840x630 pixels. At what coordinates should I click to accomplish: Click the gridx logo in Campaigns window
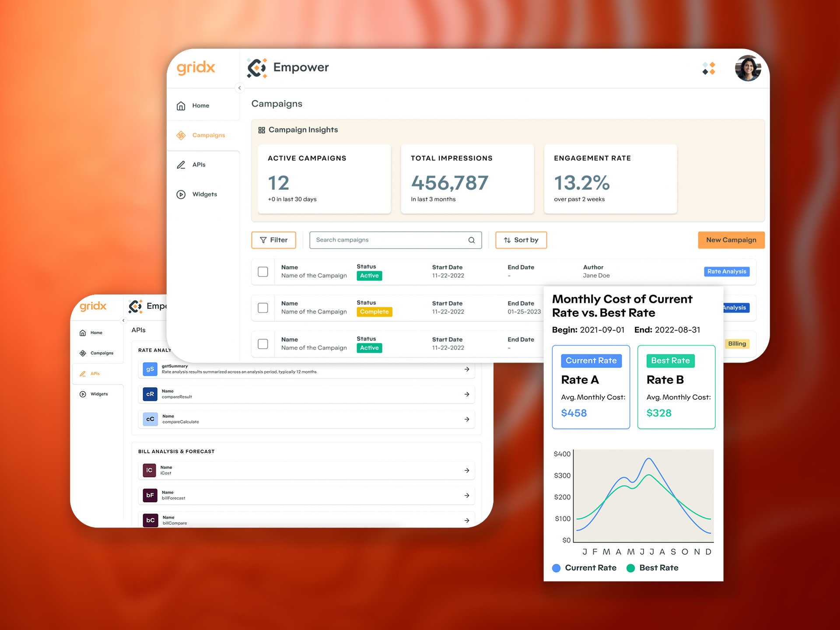pyautogui.click(x=196, y=68)
